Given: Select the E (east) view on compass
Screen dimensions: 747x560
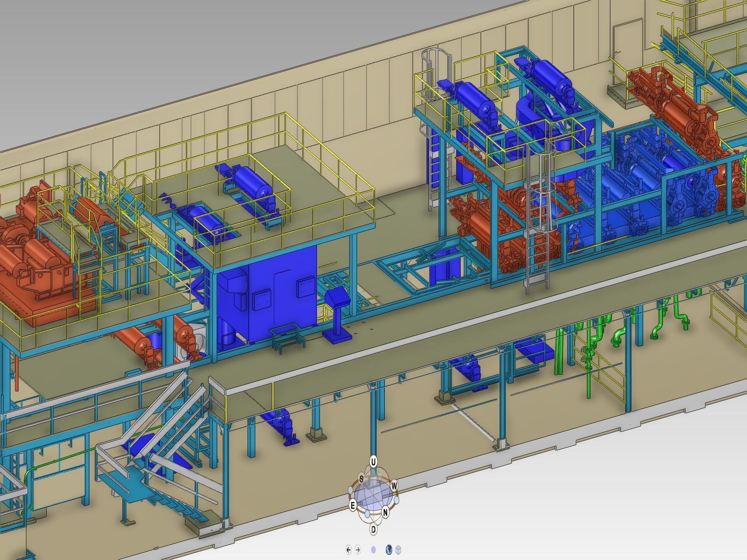Looking at the screenshot, I should (353, 505).
